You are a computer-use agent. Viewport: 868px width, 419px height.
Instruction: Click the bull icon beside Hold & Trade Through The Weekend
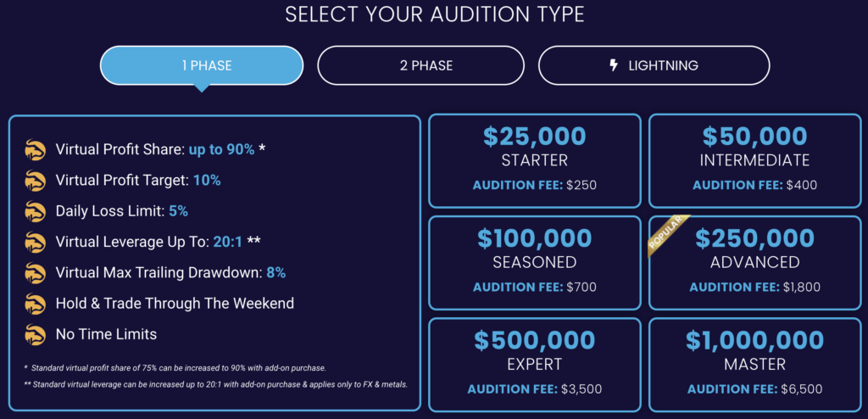click(x=35, y=304)
